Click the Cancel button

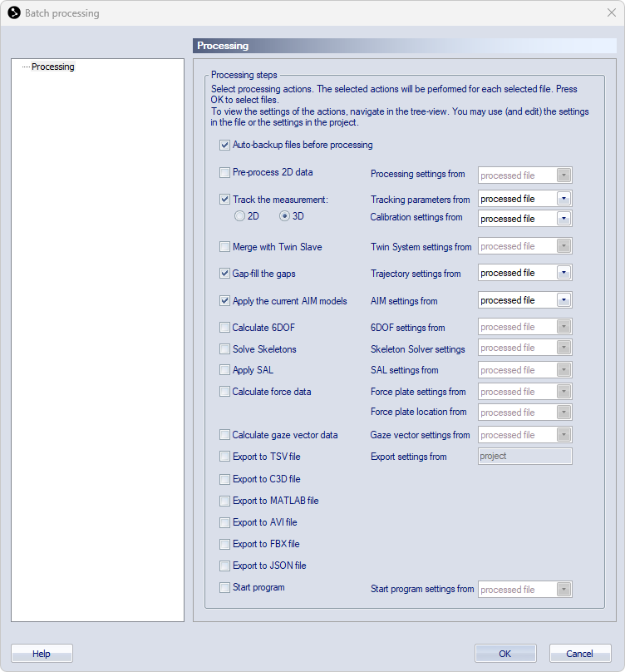coord(580,654)
